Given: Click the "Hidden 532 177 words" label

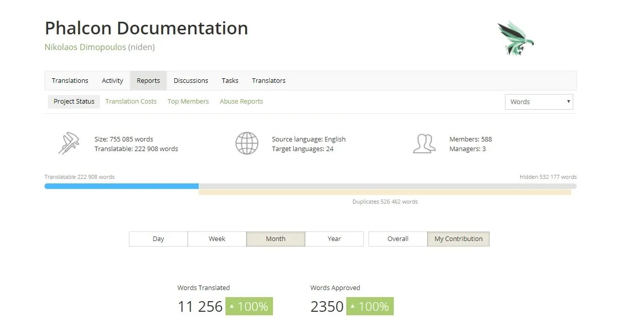Looking at the screenshot, I should (x=548, y=177).
